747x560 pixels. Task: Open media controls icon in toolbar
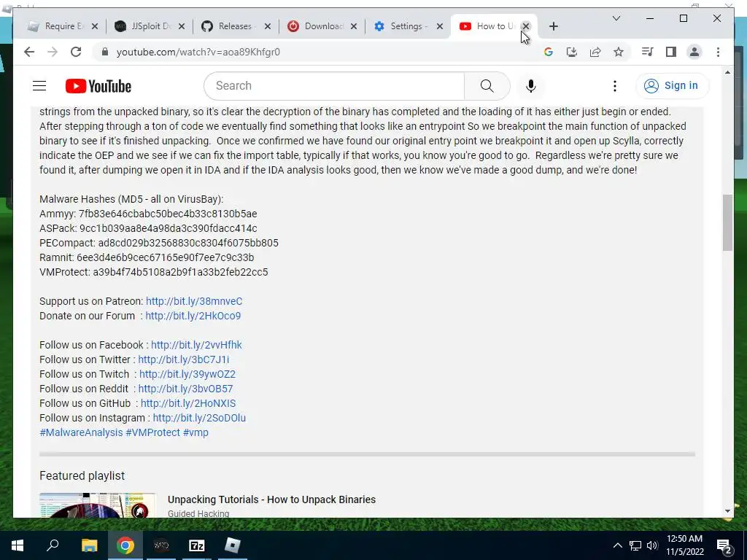pos(648,52)
